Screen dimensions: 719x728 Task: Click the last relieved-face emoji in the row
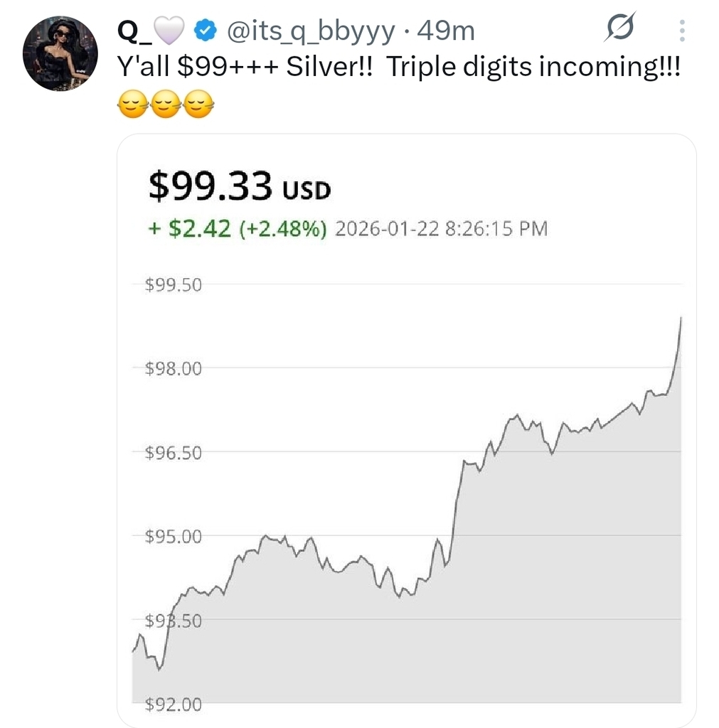198,107
